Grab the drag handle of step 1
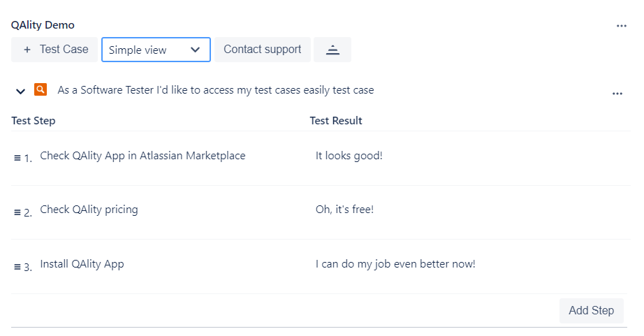This screenshot has height=336, width=644. pos(17,158)
